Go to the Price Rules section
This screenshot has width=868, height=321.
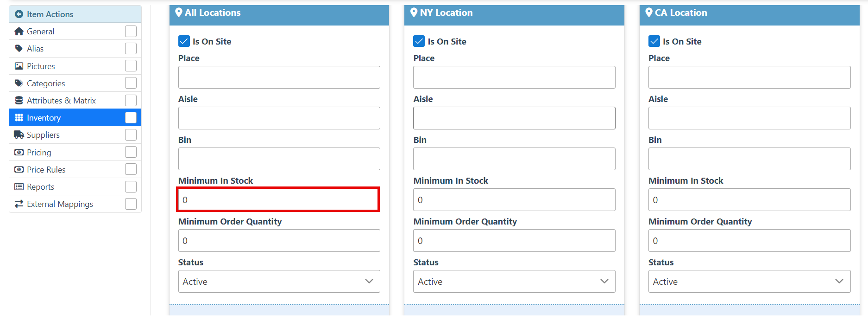pyautogui.click(x=46, y=170)
